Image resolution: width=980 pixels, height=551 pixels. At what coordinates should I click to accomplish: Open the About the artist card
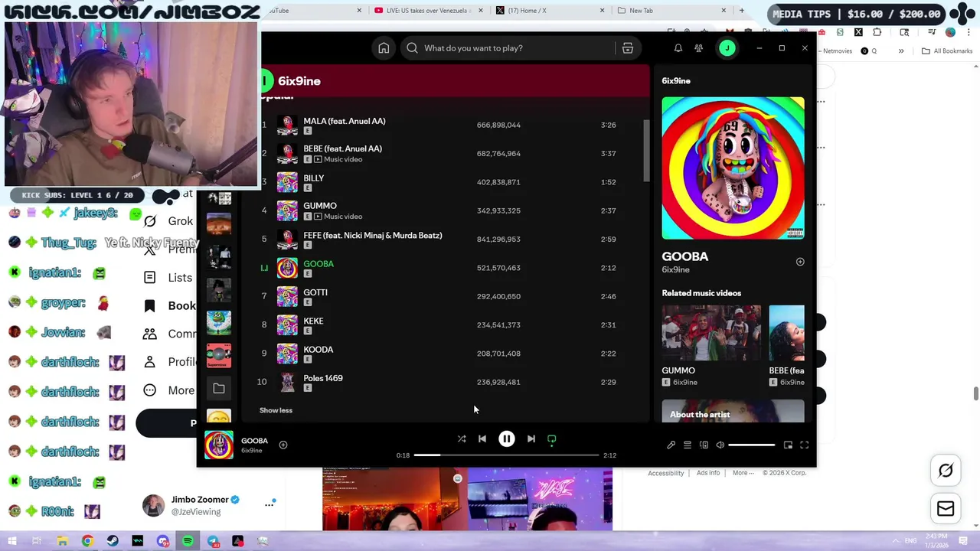click(733, 411)
